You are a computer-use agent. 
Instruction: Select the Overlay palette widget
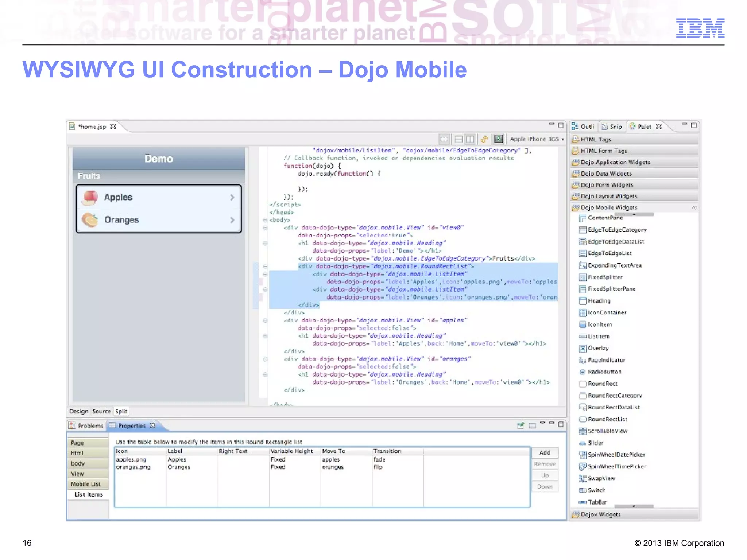pyautogui.click(x=594, y=348)
